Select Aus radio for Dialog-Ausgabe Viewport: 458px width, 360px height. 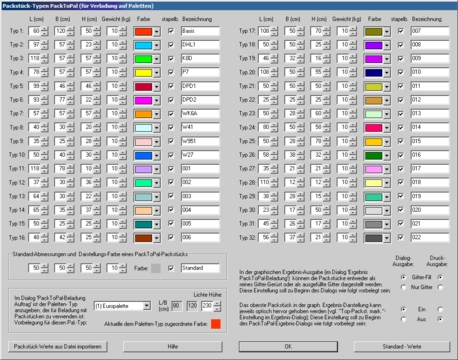coord(403,319)
